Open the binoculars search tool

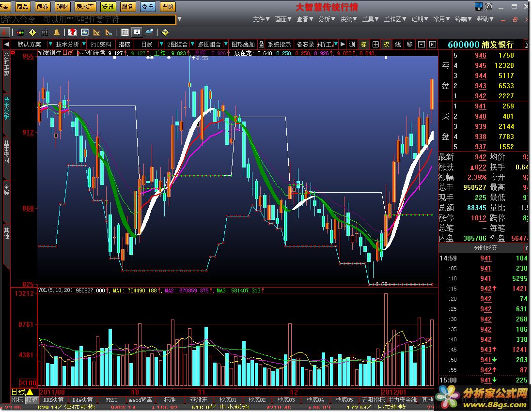tap(45, 32)
